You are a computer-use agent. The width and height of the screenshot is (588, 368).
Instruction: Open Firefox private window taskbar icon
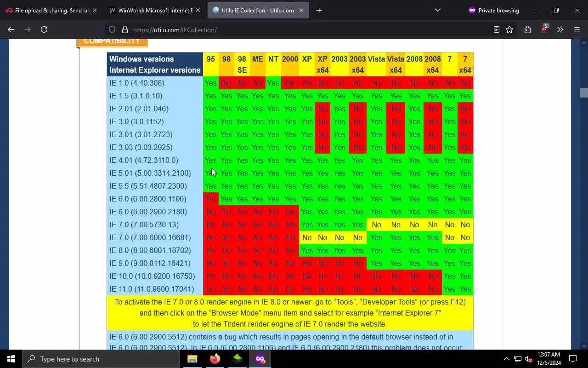click(260, 359)
